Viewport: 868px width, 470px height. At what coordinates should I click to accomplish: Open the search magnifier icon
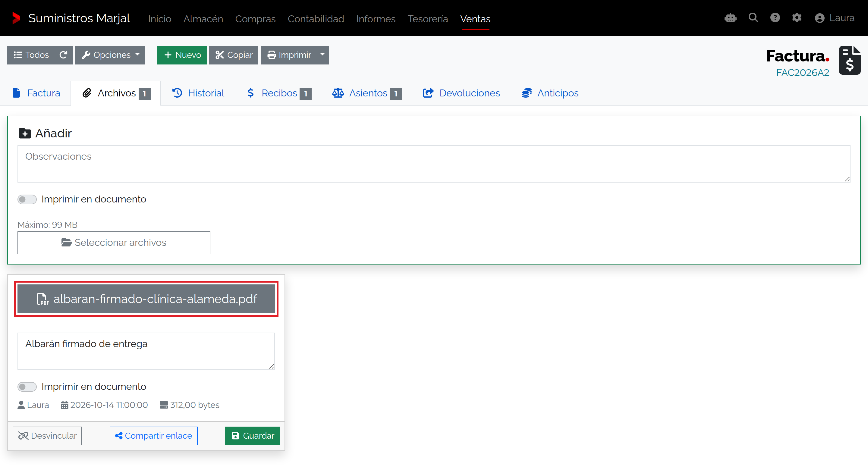coord(753,17)
